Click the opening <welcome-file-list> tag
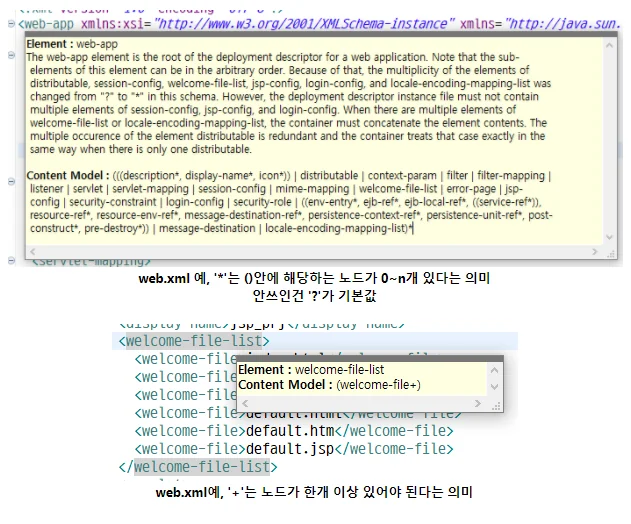Screen dimensions: 631x524 click(x=194, y=341)
